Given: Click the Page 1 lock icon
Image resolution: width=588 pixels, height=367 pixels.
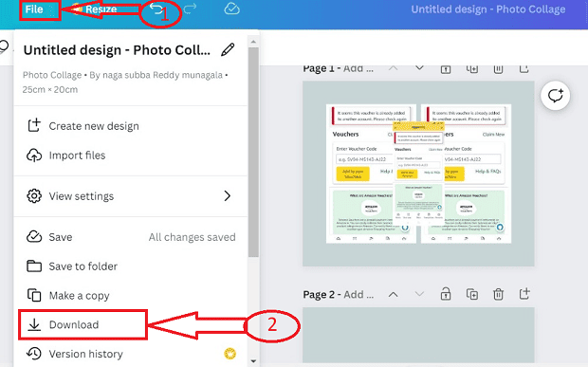Looking at the screenshot, I should tap(446, 68).
